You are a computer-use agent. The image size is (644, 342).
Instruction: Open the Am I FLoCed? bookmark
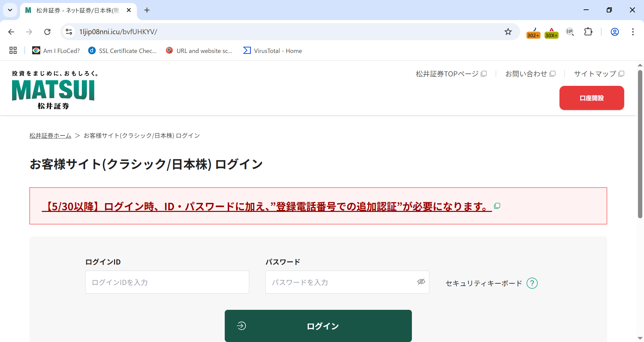pos(56,51)
